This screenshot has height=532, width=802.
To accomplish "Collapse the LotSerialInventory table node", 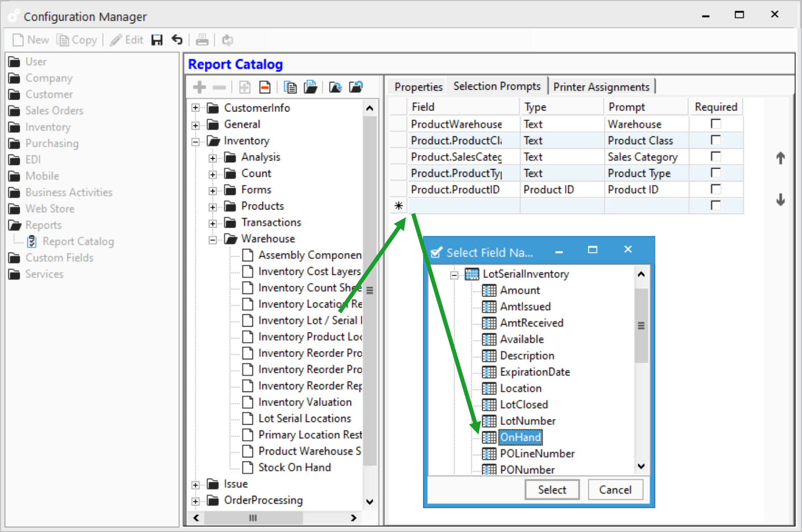I will point(454,274).
